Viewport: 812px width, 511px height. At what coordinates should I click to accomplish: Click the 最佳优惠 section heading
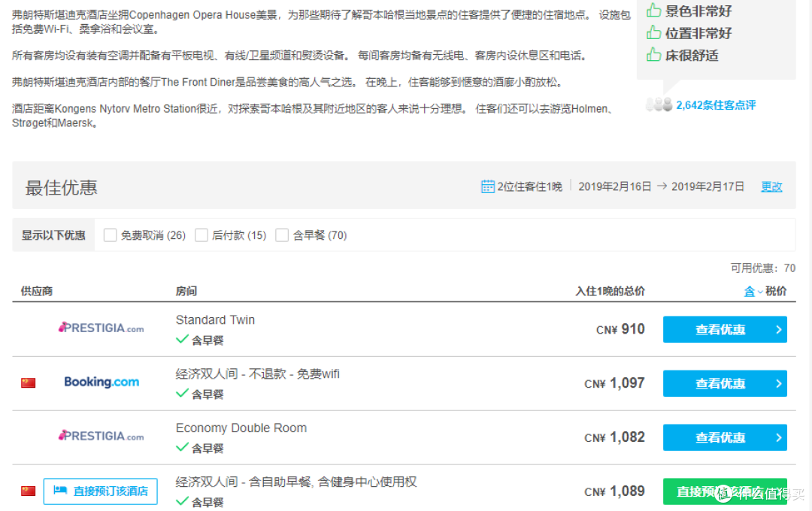tap(61, 187)
